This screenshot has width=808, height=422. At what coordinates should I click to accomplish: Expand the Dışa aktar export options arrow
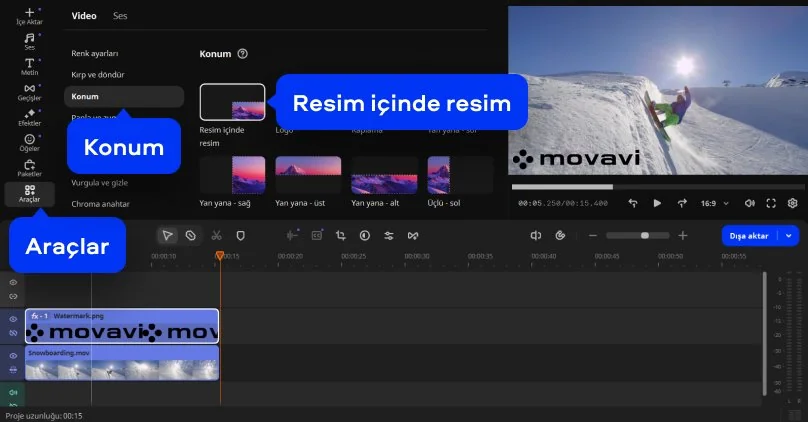point(790,235)
